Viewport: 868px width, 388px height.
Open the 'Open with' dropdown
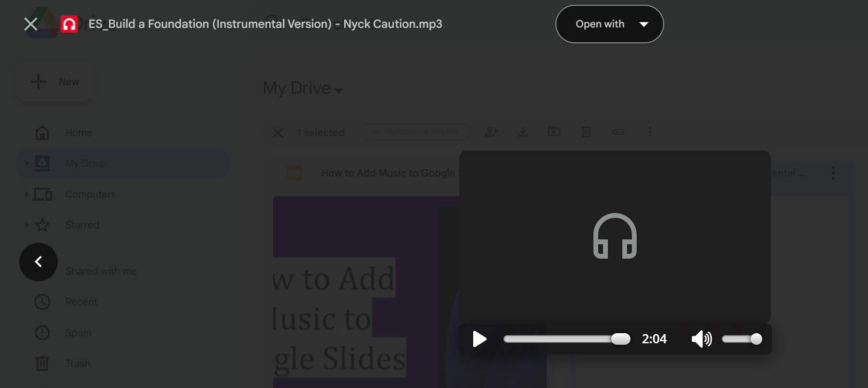pyautogui.click(x=609, y=24)
